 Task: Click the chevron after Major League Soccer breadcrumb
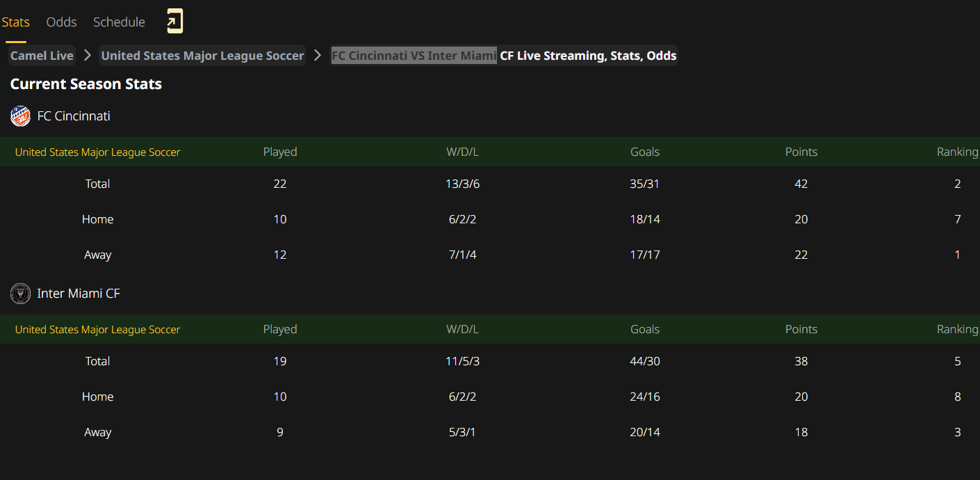click(318, 56)
